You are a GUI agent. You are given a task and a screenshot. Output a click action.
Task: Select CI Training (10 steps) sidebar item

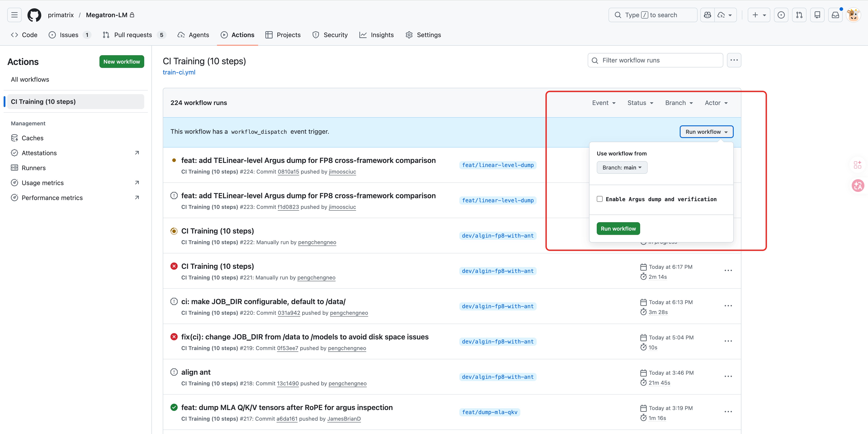pyautogui.click(x=76, y=102)
